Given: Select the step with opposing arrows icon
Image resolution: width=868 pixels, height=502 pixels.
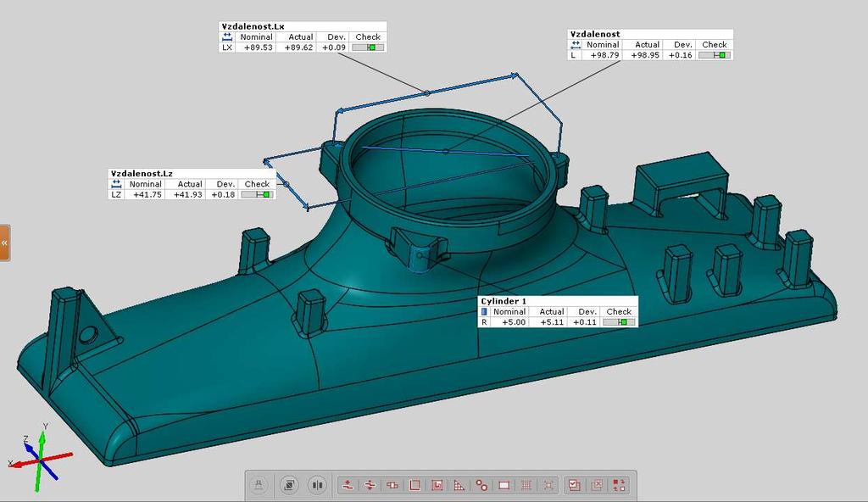Looking at the screenshot, I should [x=370, y=485].
